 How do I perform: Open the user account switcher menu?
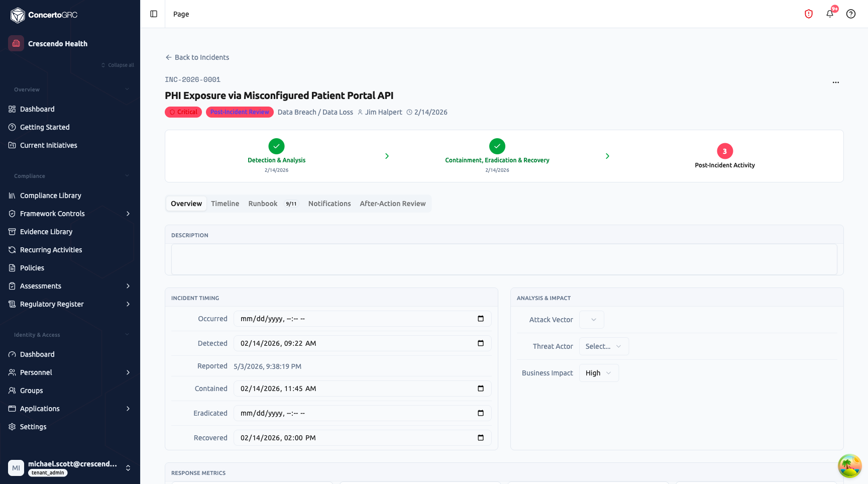(128, 468)
